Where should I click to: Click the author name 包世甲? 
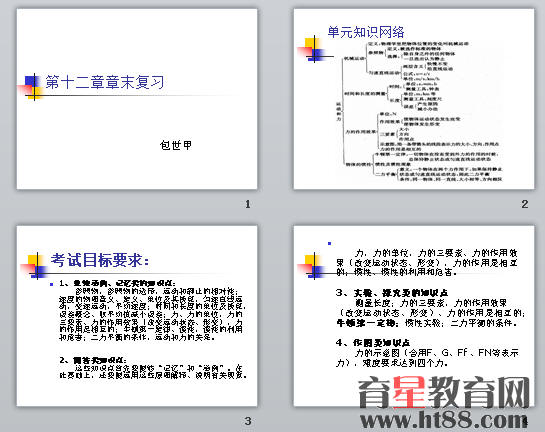pyautogui.click(x=176, y=145)
